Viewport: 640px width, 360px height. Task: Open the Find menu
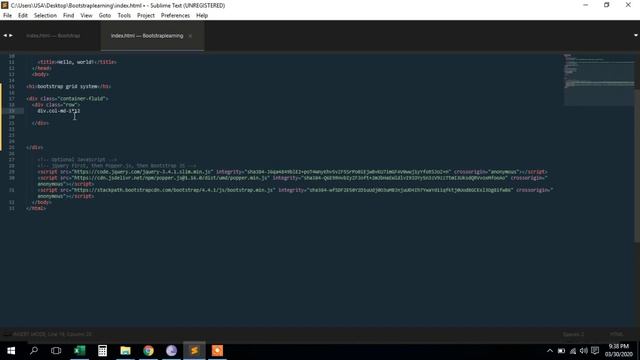[68, 16]
